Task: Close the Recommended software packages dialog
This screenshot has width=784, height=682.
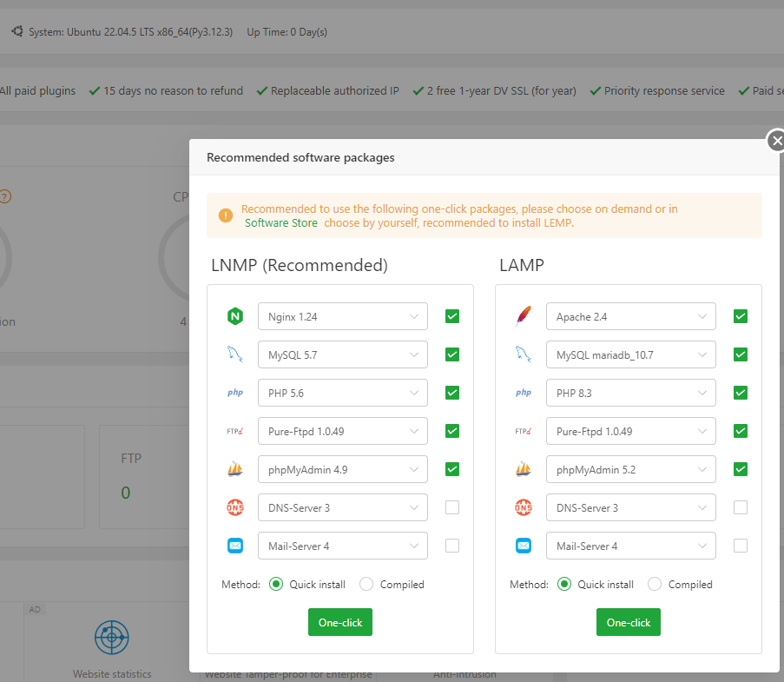Action: (x=777, y=141)
